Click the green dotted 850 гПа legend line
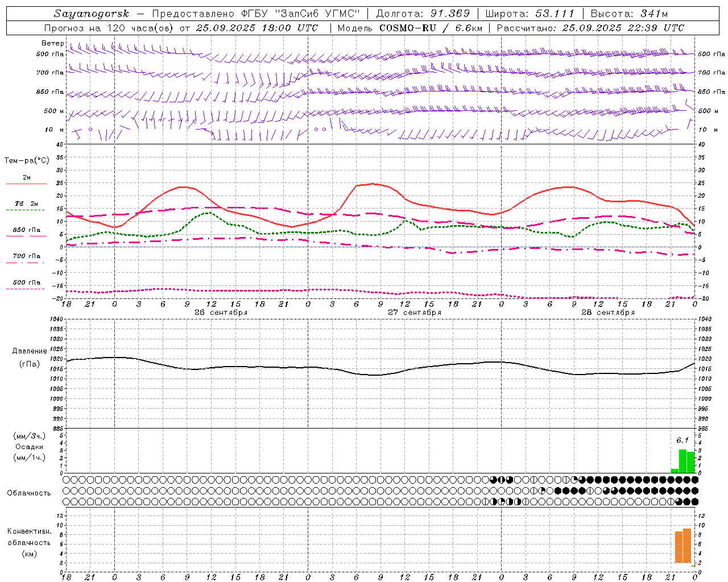This screenshot has width=728, height=582. pyautogui.click(x=26, y=236)
